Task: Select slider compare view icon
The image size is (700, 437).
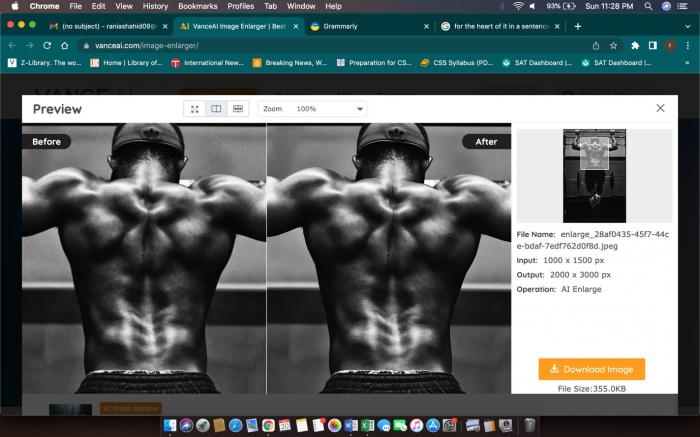Action: pyautogui.click(x=238, y=109)
